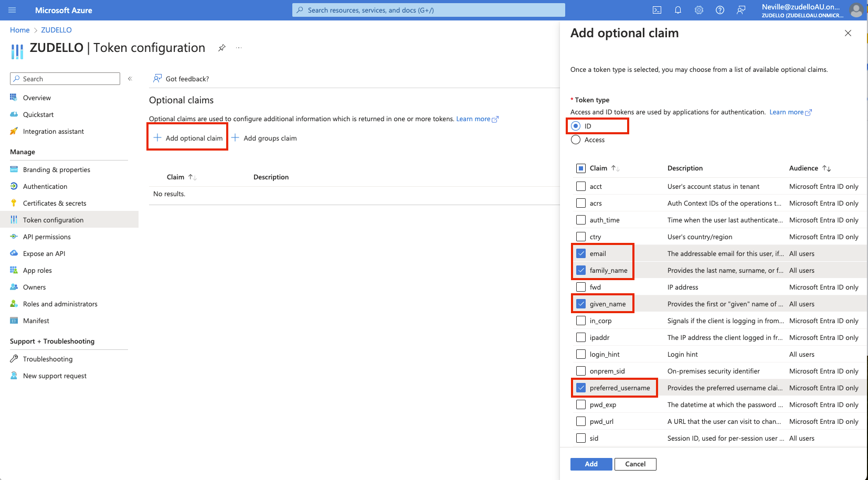Select the Access token type radio

[x=576, y=140]
